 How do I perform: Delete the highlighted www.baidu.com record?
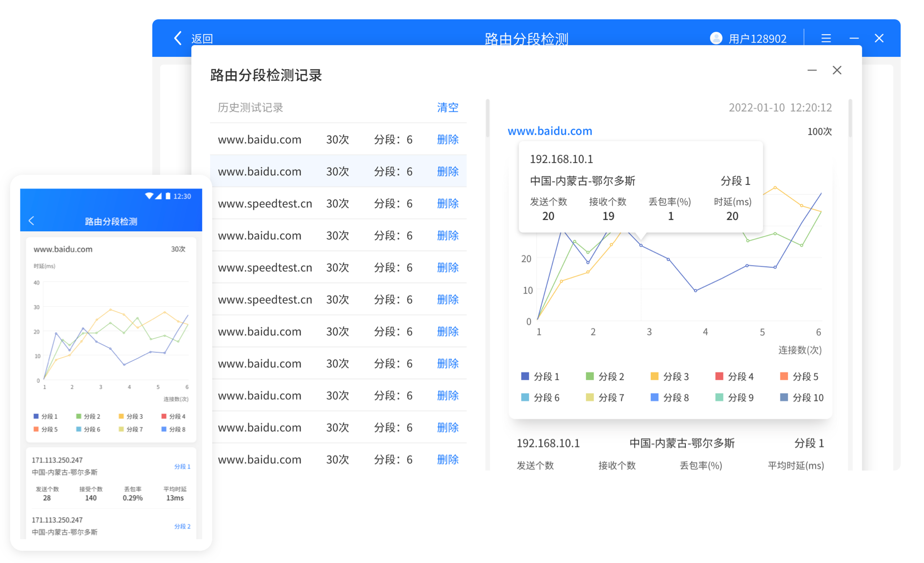(x=448, y=171)
